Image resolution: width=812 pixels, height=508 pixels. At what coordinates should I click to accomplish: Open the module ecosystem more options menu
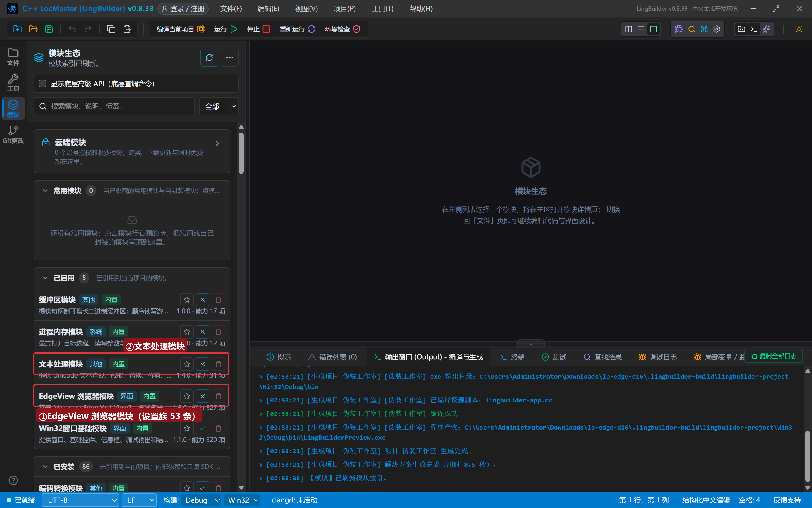pos(230,58)
